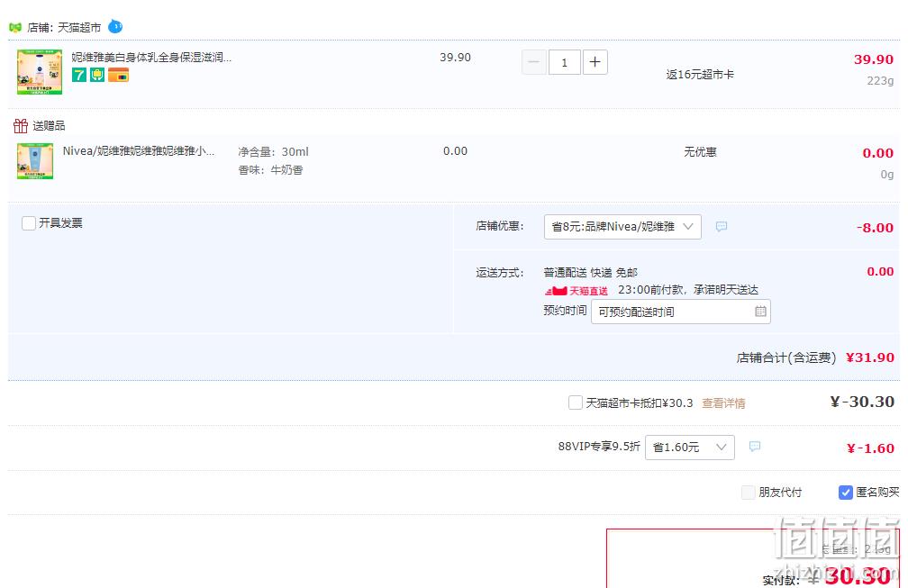Check the 开具发票 invoice checkbox
This screenshot has width=908, height=588.
tap(29, 222)
